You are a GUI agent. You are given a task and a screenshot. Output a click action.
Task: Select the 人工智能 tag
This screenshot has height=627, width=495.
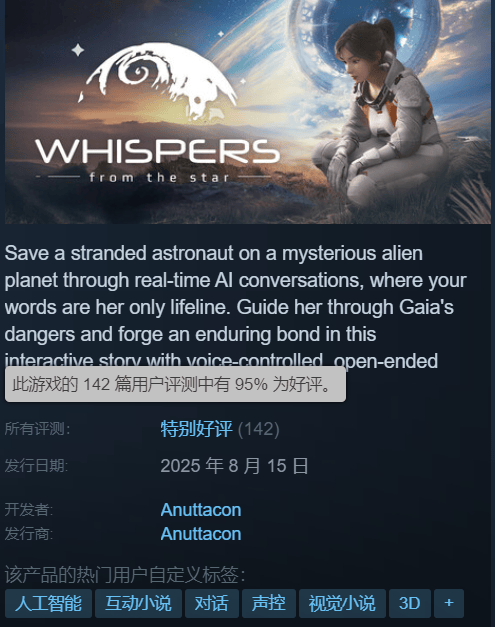pos(48,603)
